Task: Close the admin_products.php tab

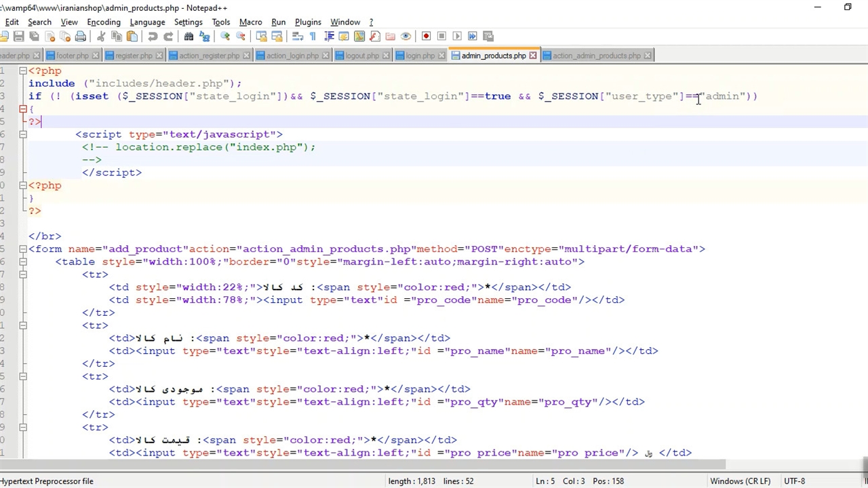Action: point(533,56)
